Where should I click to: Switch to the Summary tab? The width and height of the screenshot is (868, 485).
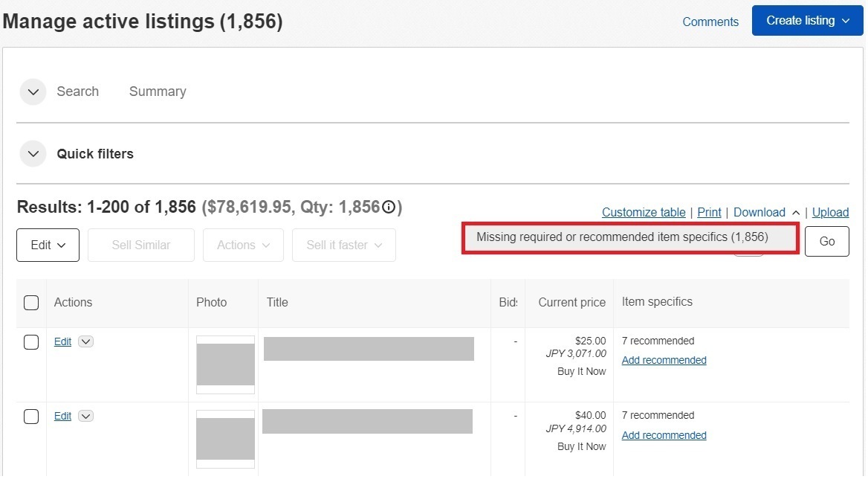click(x=158, y=92)
